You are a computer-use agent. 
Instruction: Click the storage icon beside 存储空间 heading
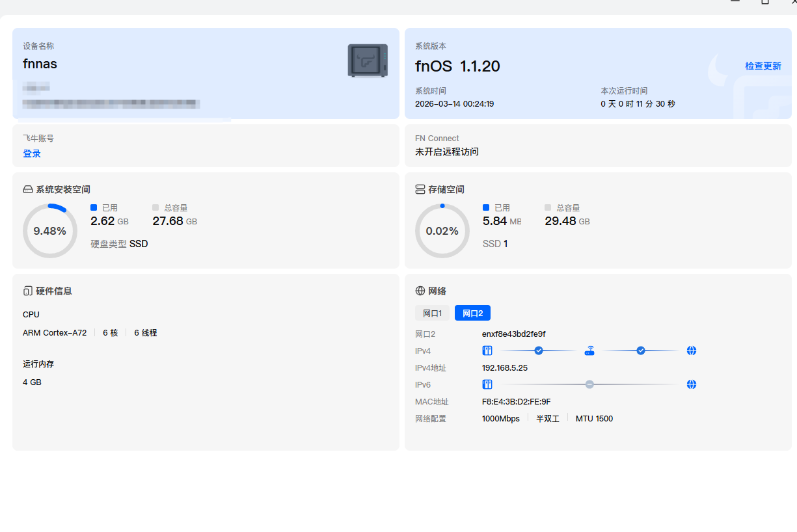pyautogui.click(x=420, y=189)
